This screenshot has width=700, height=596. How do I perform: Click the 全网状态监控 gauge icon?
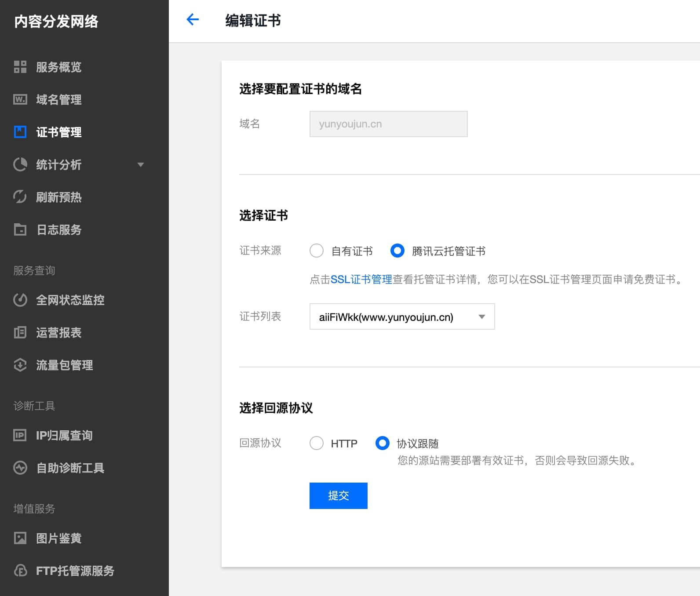[20, 300]
